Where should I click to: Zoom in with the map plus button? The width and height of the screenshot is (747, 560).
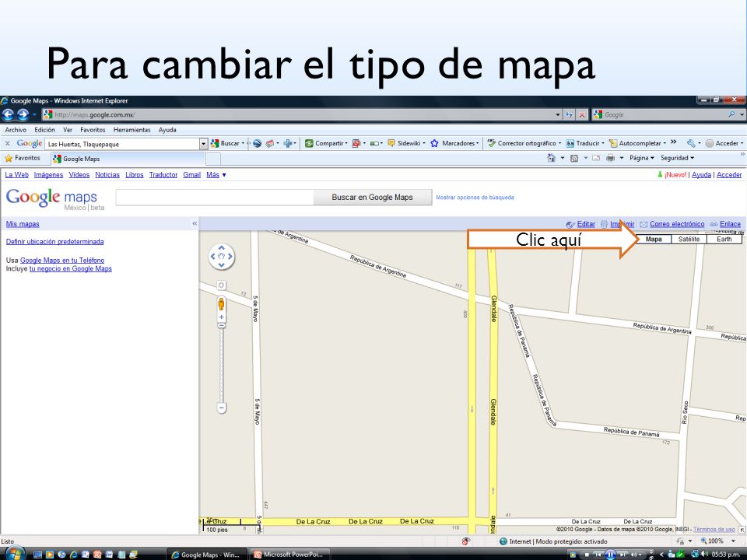pos(221,317)
